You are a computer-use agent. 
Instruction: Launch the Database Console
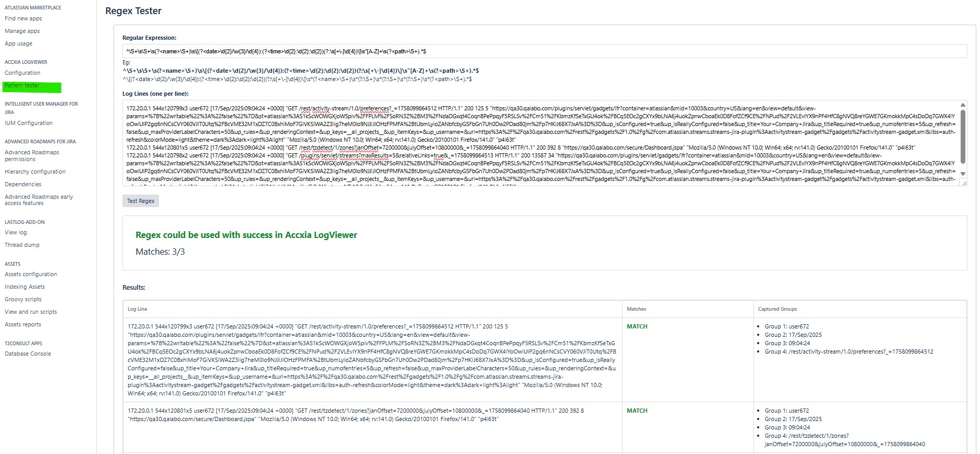28,354
